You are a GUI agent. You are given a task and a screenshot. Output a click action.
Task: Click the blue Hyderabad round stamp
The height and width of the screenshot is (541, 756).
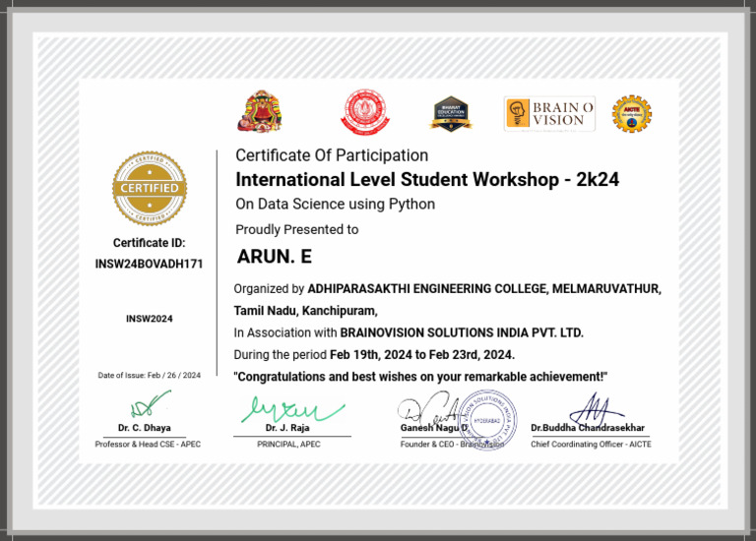pyautogui.click(x=487, y=420)
